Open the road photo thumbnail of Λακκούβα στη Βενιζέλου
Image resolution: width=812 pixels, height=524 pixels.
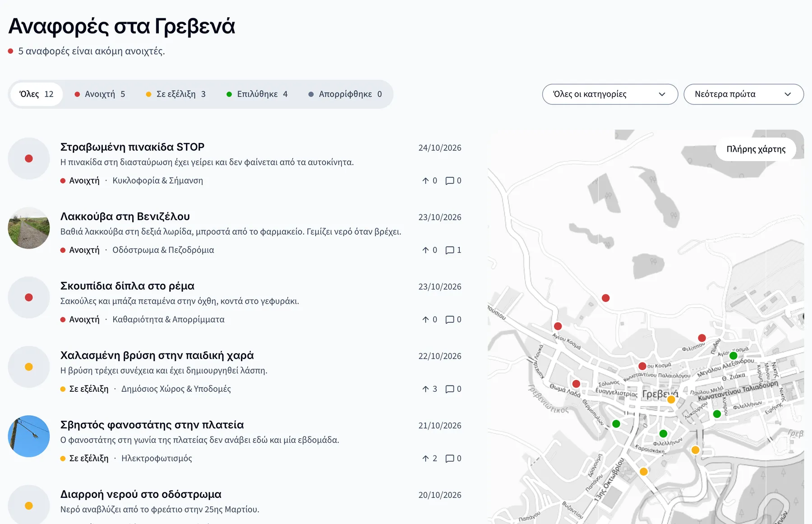click(x=29, y=228)
